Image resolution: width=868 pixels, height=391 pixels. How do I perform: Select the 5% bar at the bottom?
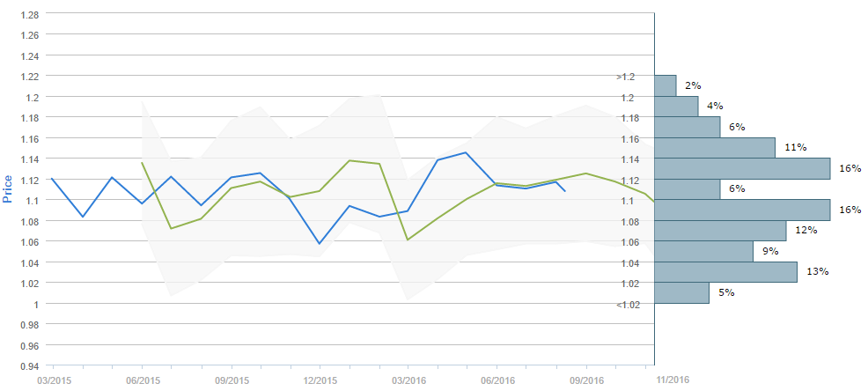pos(682,292)
